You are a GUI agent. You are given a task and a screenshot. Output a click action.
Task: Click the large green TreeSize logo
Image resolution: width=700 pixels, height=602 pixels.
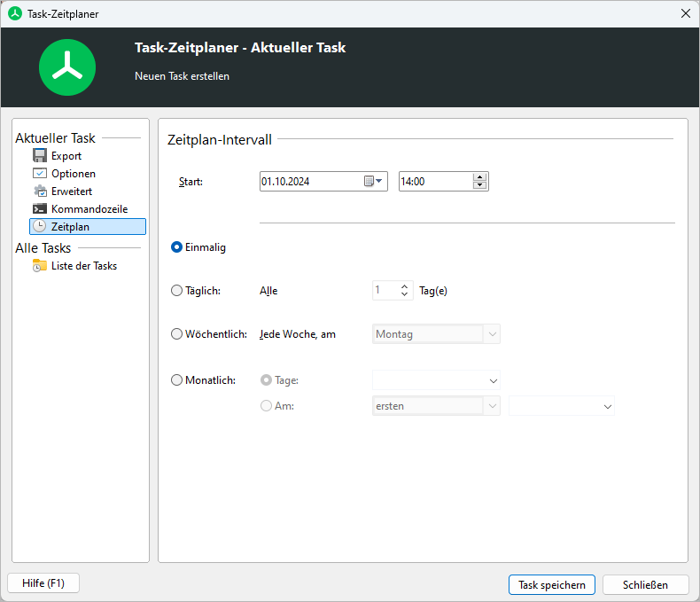[67, 67]
